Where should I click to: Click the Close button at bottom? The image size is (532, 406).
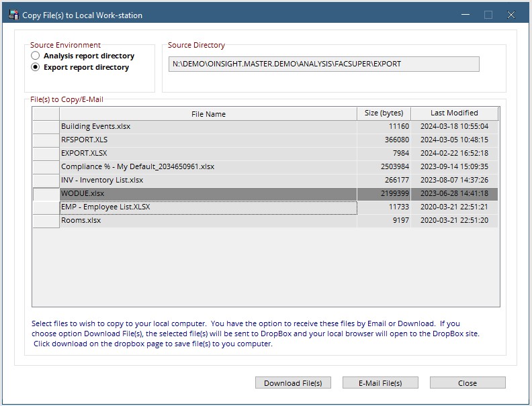468,383
